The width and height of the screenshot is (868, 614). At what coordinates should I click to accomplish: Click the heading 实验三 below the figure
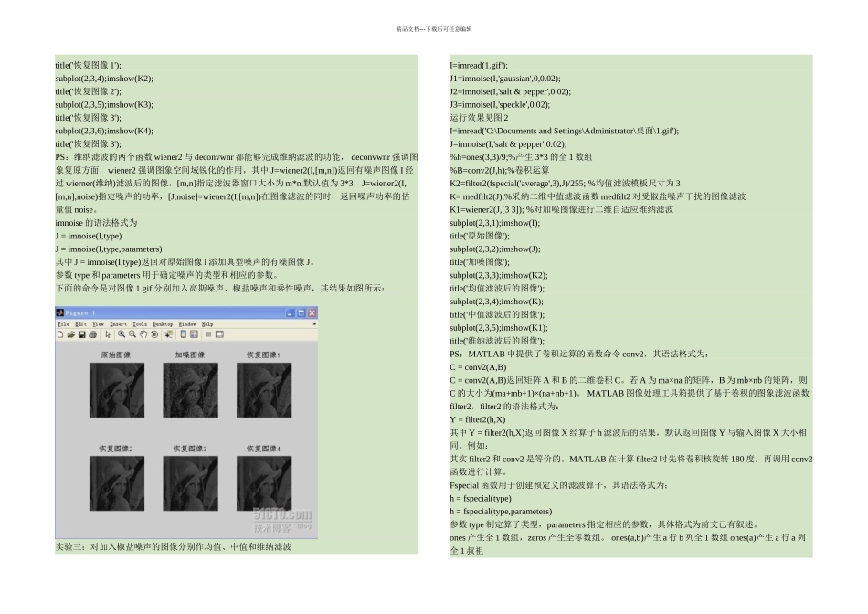point(173,546)
